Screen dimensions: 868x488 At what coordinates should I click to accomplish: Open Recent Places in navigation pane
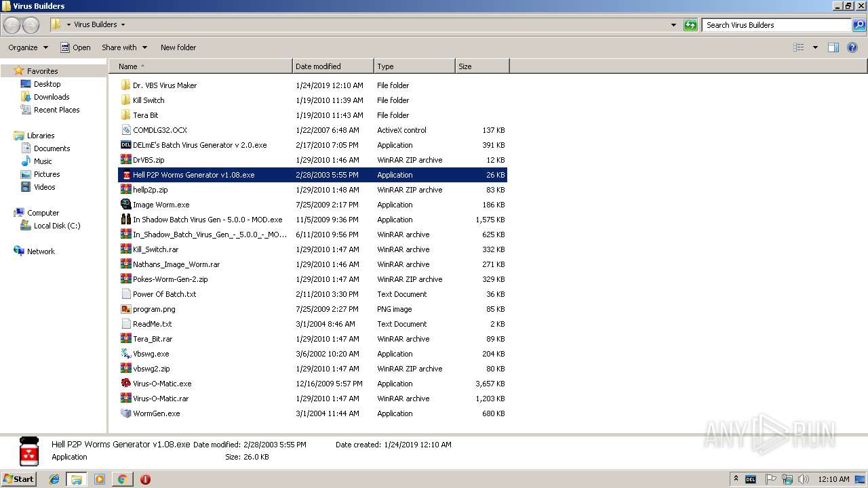pyautogui.click(x=56, y=110)
